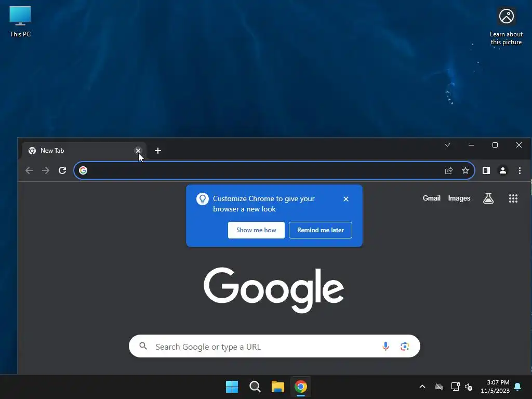Open the Chrome three-dot menu
Image resolution: width=532 pixels, height=399 pixels.
(x=520, y=170)
